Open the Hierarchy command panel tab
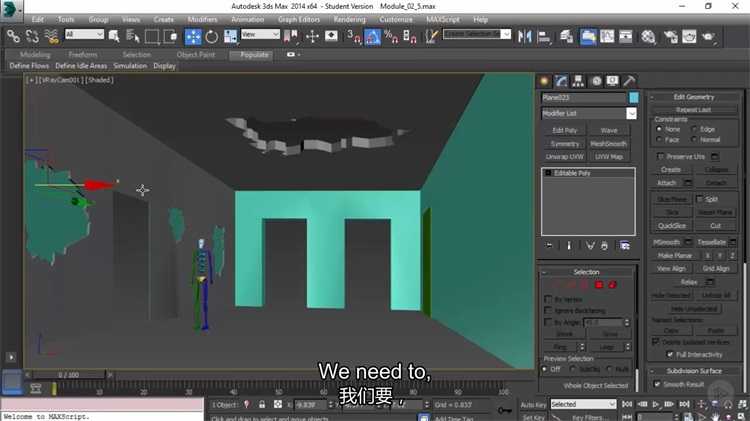Screen dimensions: 750x421 579,81
